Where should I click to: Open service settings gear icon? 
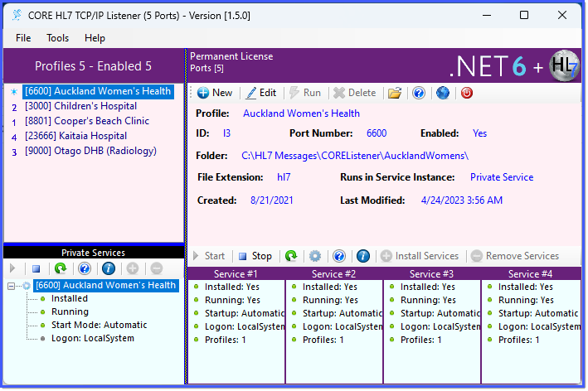[315, 256]
